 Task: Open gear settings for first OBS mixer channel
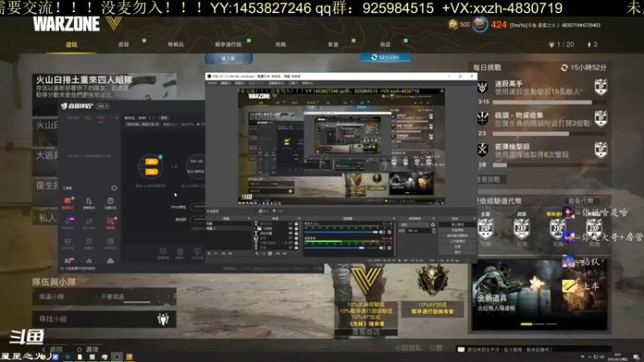pyautogui.click(x=390, y=232)
